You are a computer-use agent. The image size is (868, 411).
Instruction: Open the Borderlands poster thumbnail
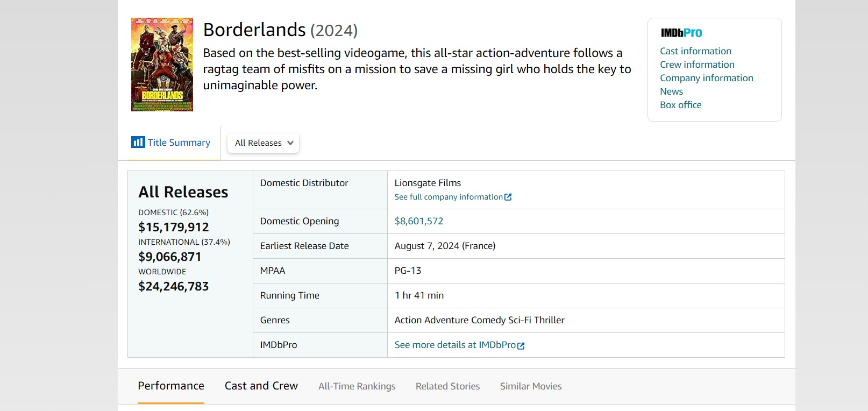tap(162, 65)
